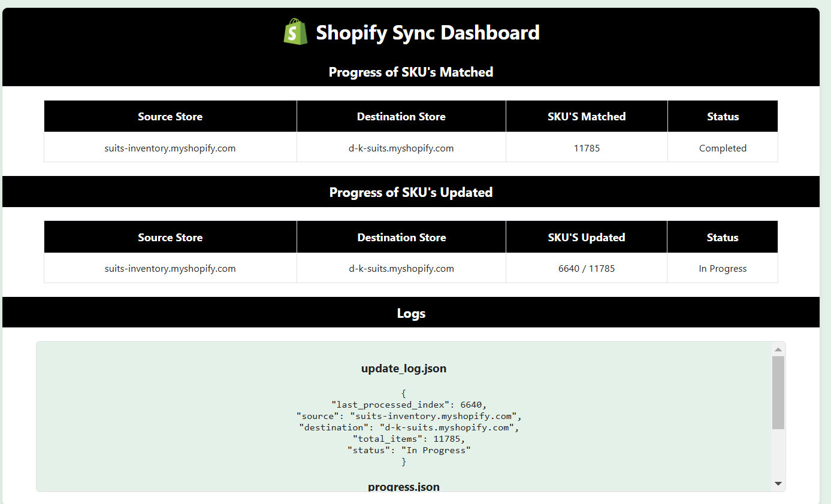
Task: Click the Logs panel scrollbar thumb
Action: coord(778,393)
